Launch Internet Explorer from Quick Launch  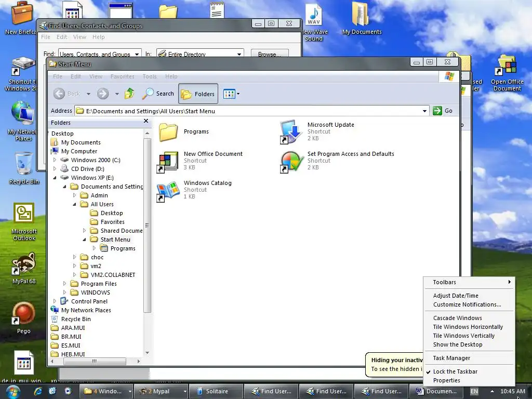[38, 391]
